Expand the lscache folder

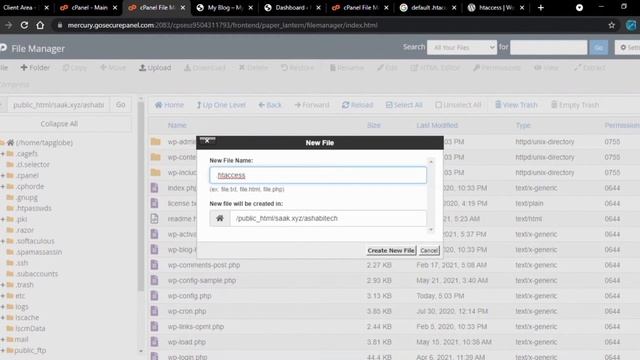(x=2, y=318)
